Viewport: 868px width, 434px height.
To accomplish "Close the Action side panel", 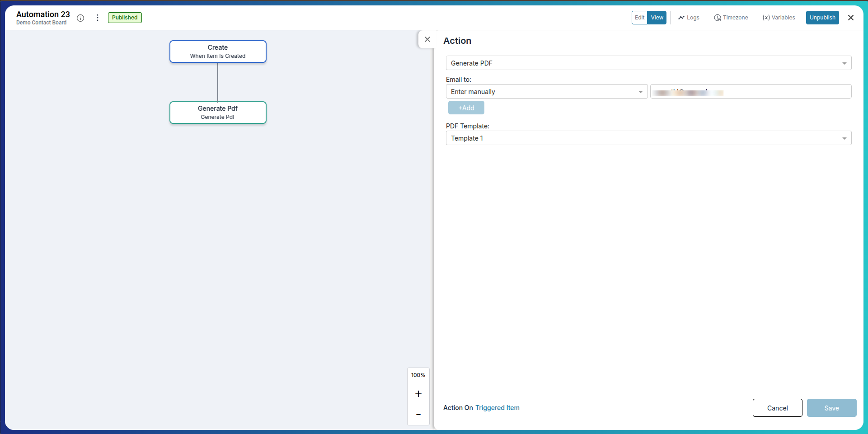I will tap(427, 39).
